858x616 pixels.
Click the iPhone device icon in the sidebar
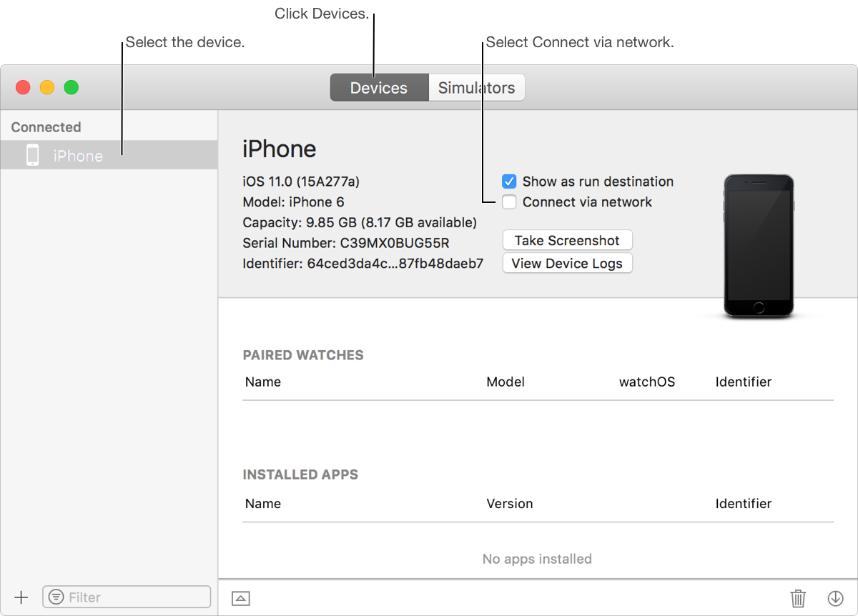coord(32,154)
